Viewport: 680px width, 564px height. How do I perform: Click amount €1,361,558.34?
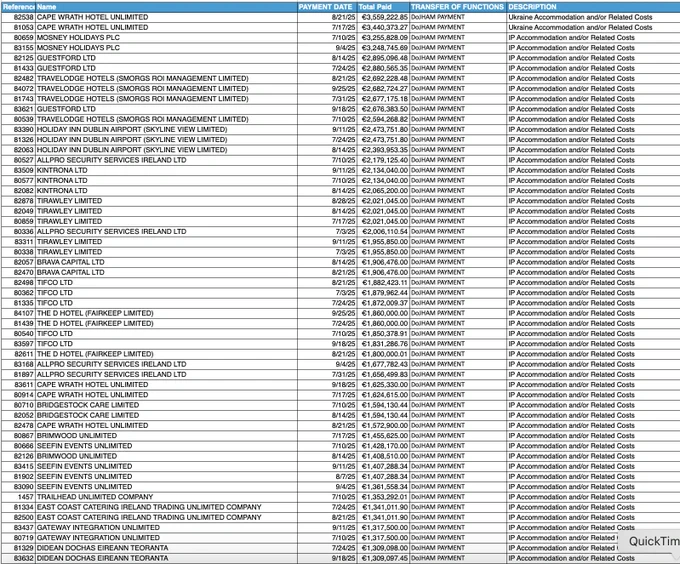coord(385,487)
